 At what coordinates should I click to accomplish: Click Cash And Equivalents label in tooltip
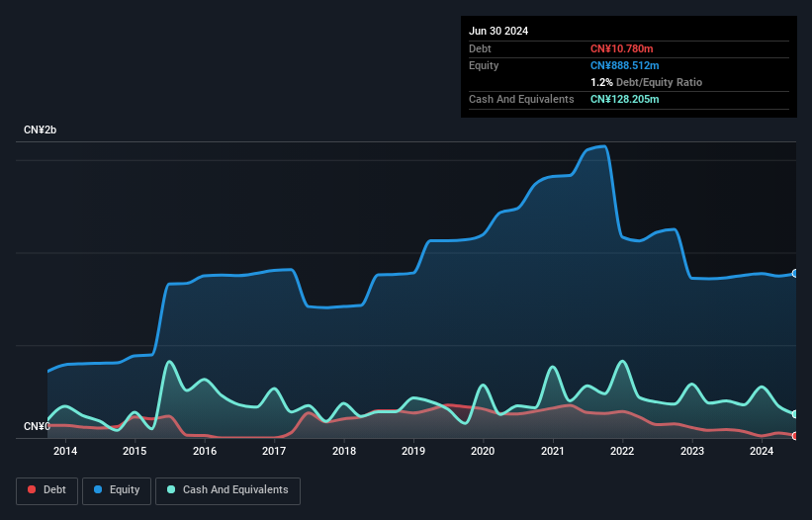tap(521, 99)
